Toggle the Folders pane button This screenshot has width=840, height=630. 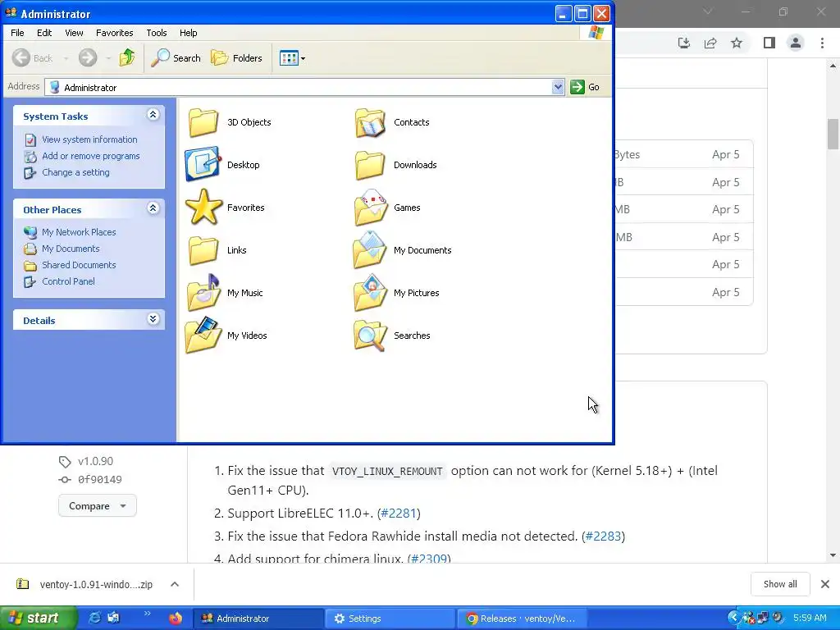[236, 58]
